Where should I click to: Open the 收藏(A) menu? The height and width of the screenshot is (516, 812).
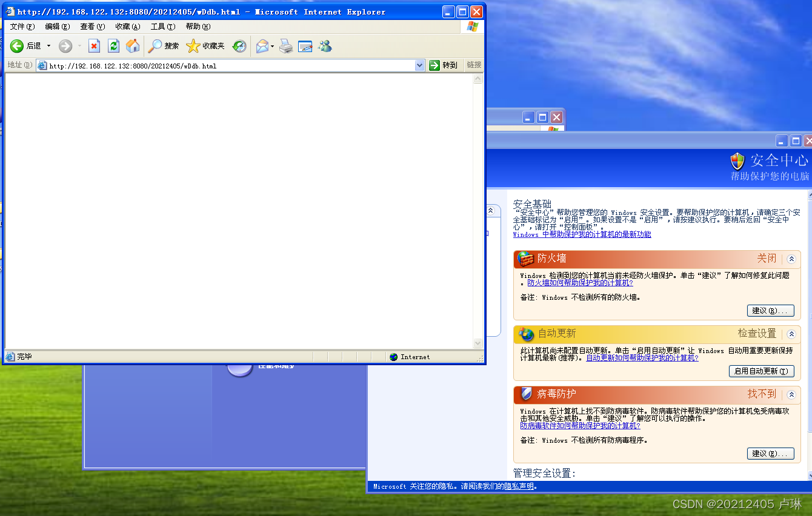pyautogui.click(x=128, y=27)
